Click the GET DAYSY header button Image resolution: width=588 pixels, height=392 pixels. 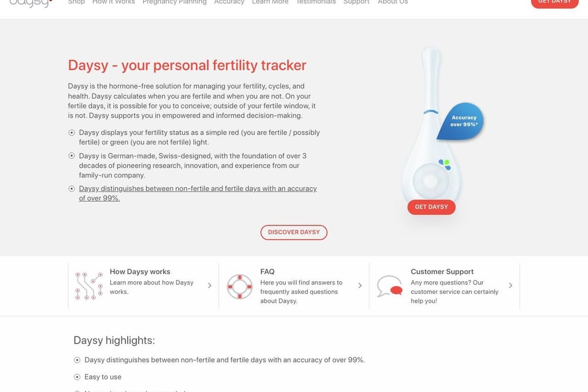(555, 3)
